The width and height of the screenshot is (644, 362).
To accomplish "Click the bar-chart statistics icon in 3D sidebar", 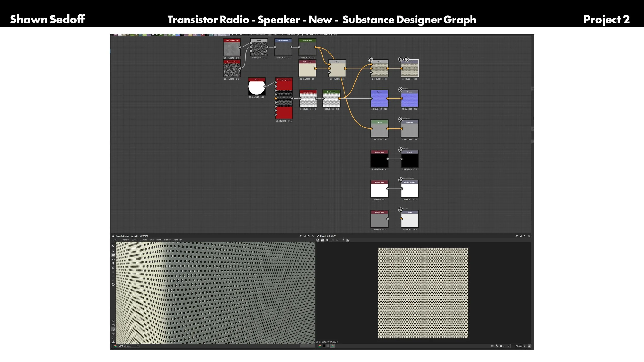I will [x=113, y=342].
